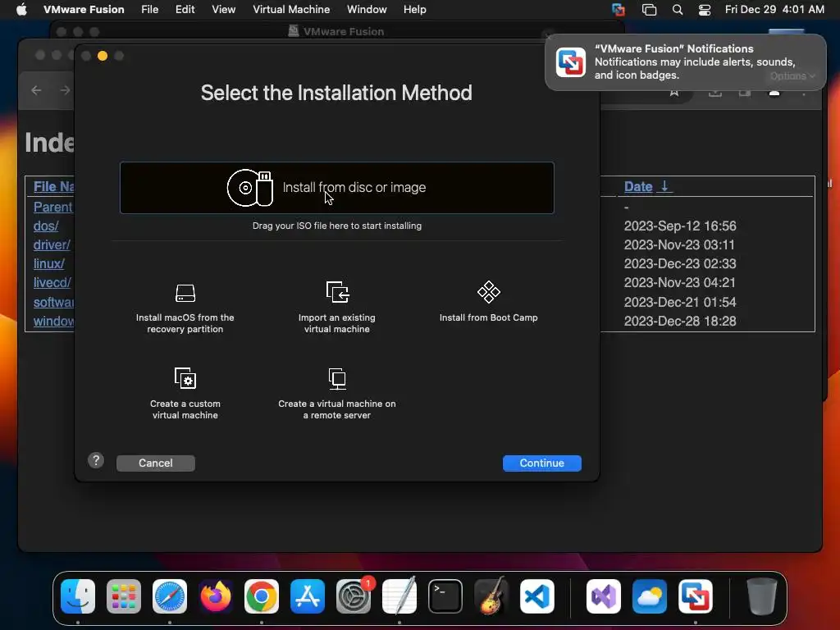Image resolution: width=840 pixels, height=630 pixels.
Task: Open VMware Fusion from the Dock
Action: [696, 596]
